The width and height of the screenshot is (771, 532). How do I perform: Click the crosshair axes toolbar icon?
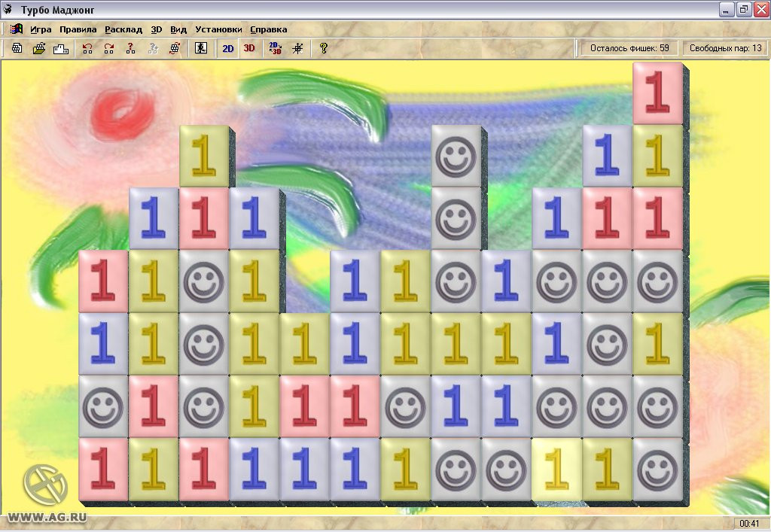pyautogui.click(x=297, y=48)
